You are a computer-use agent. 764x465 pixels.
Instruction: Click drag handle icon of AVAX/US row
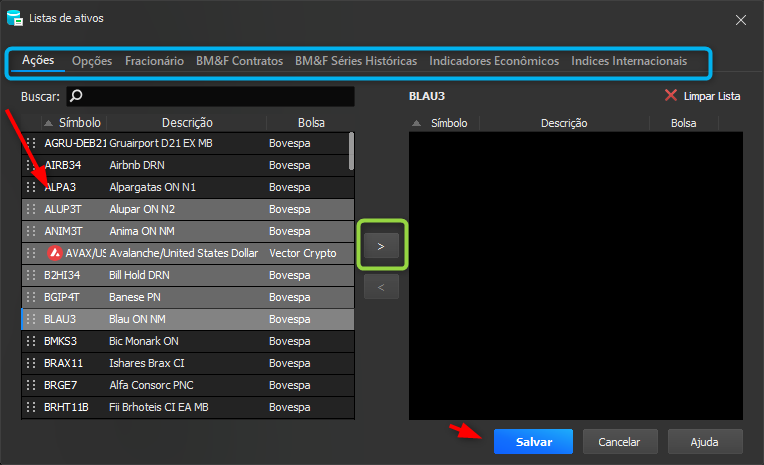(x=31, y=252)
